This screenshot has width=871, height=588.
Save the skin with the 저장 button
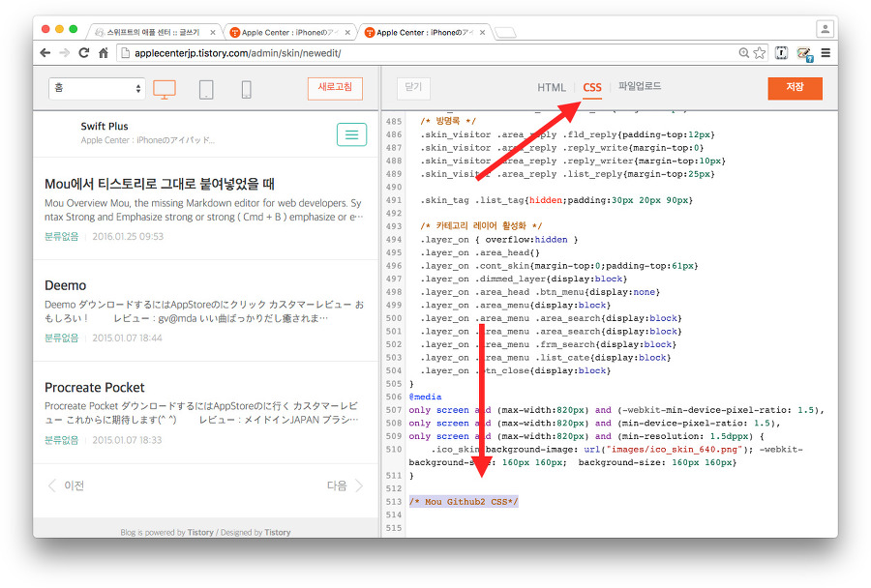coord(795,88)
